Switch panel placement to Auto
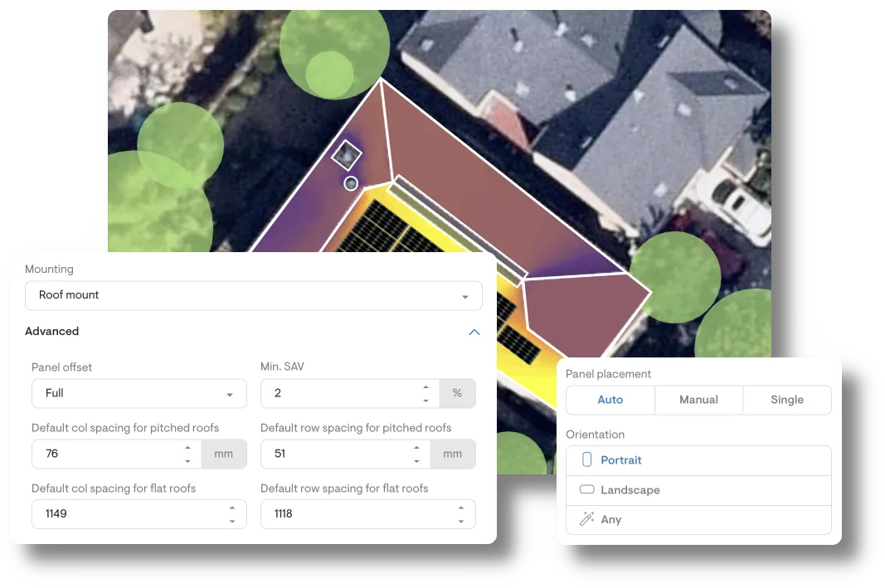885x588 pixels. pyautogui.click(x=610, y=400)
